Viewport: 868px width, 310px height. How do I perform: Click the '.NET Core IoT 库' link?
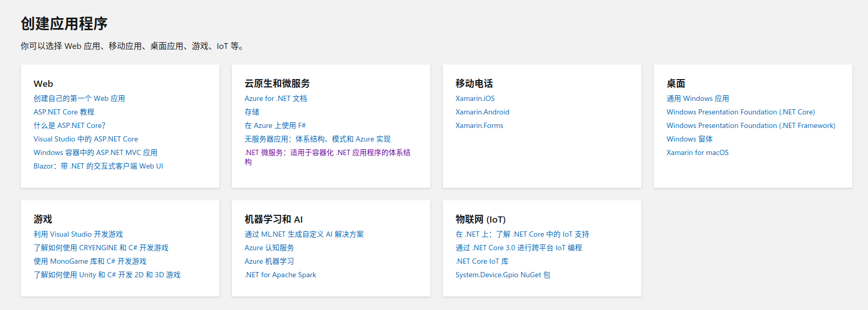(x=482, y=261)
